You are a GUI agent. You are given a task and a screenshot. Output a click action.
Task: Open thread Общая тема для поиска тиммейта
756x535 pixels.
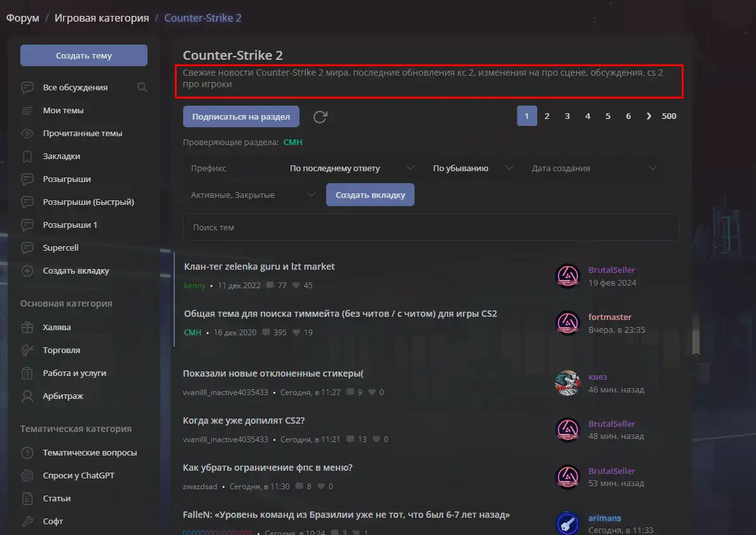click(340, 314)
